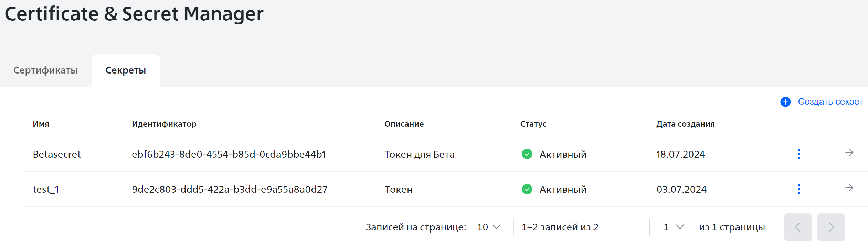This screenshot has width=868, height=248.
Task: Click the arrow icon in the Betasecret row
Action: pyautogui.click(x=849, y=153)
